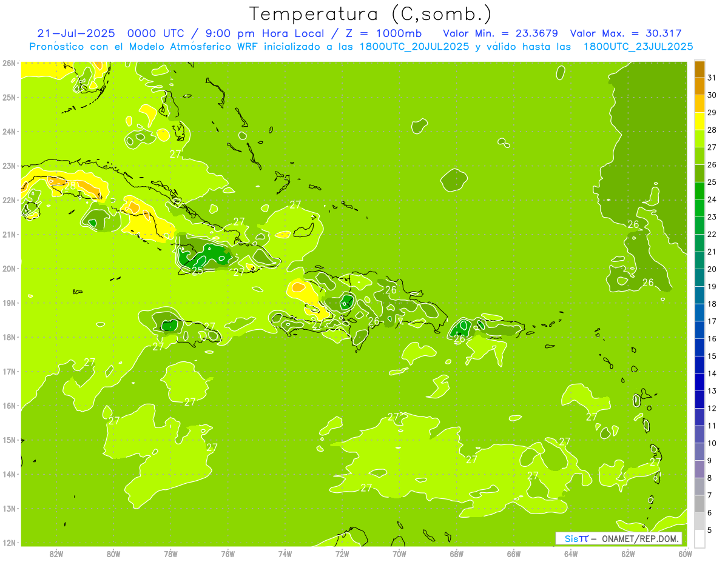The image size is (728, 562).
Task: Click the "23N" latitude axis label
Action: (x=9, y=166)
